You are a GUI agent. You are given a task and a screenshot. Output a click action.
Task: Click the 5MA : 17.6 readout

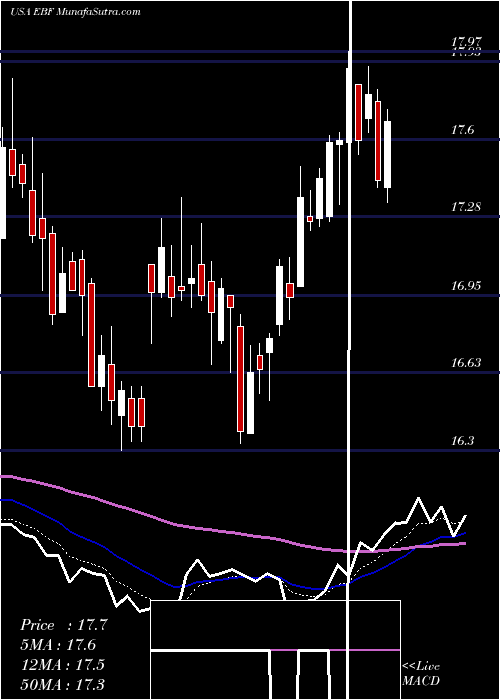[58, 645]
